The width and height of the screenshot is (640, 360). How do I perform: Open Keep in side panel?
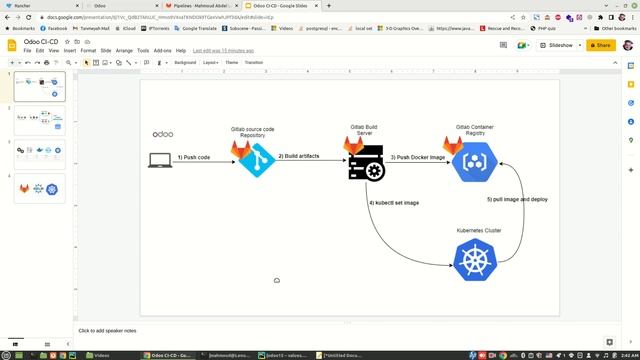tap(631, 84)
